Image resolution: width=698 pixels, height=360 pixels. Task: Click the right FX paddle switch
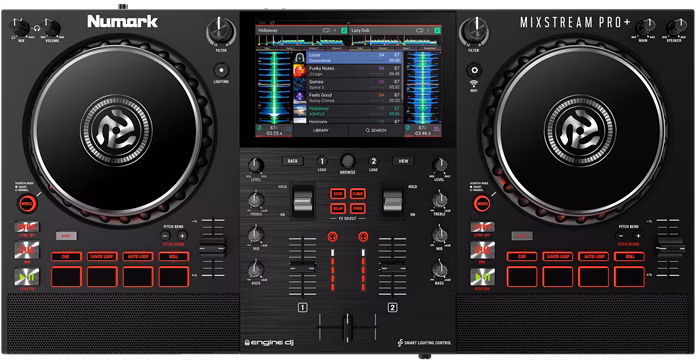tap(393, 202)
